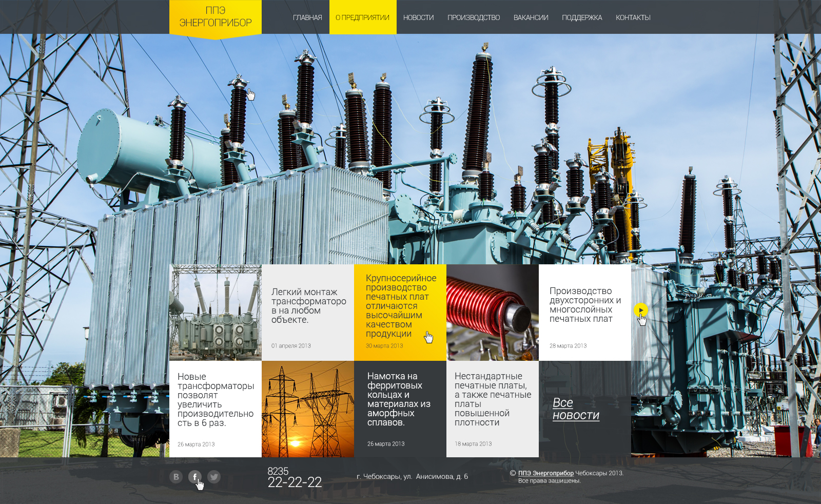821x504 pixels.
Task: Navigate to Вакансии page
Action: coord(531,17)
